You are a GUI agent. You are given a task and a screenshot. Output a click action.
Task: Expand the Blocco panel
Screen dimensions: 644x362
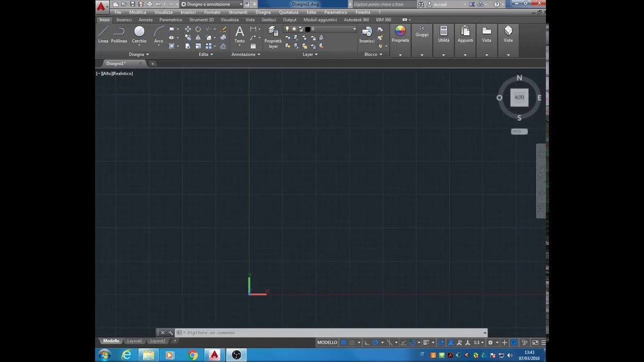point(373,54)
